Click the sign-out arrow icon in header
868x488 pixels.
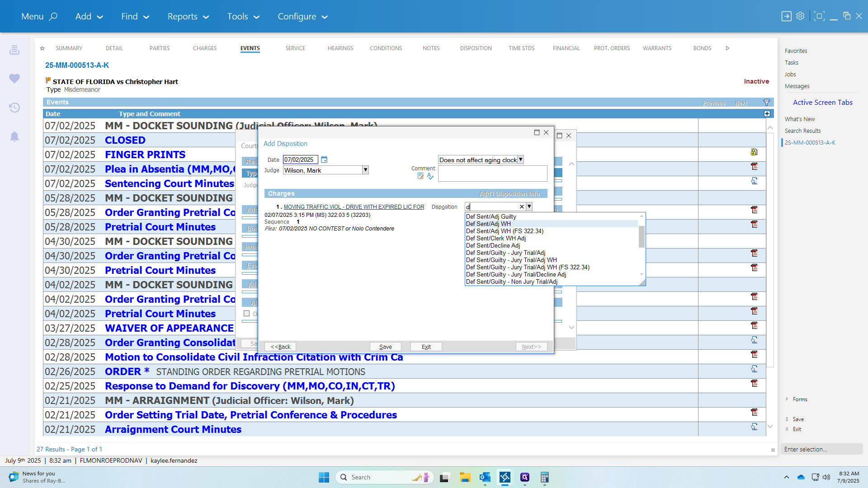click(x=787, y=16)
